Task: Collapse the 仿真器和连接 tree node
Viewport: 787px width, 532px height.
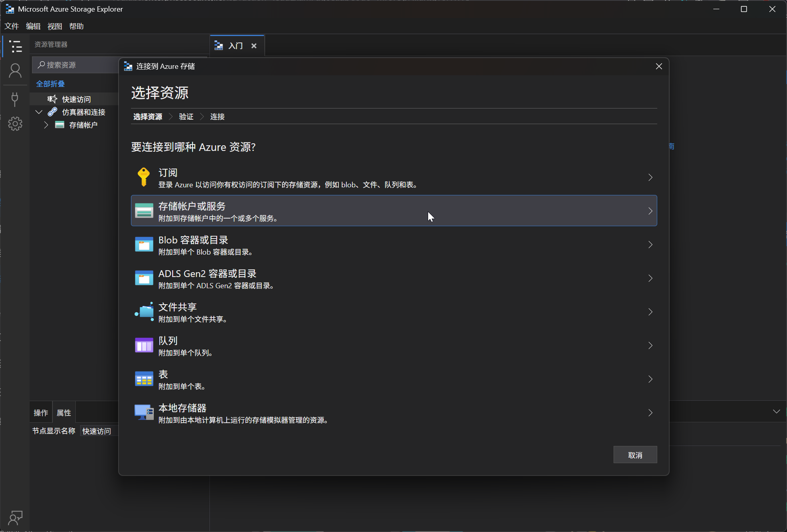Action: [x=39, y=112]
